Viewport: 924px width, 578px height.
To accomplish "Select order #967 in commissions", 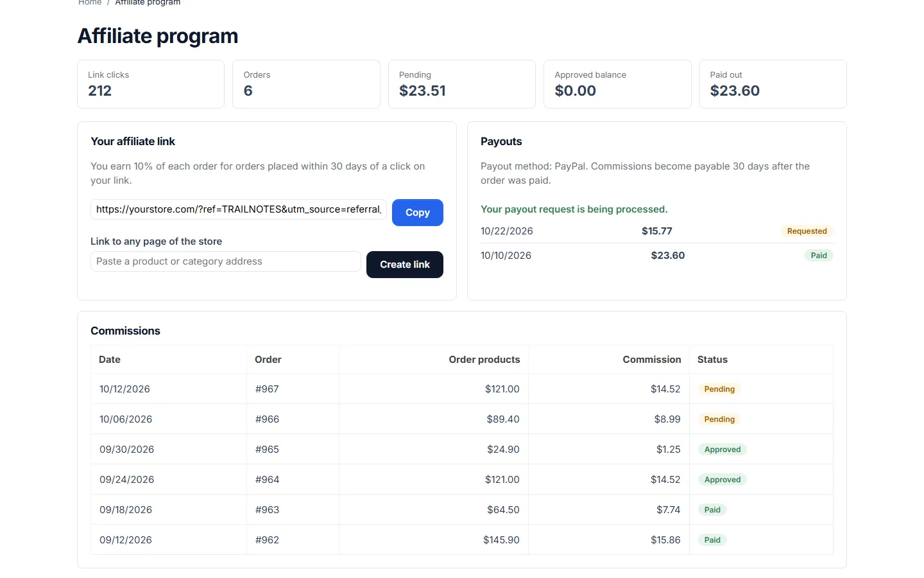I will click(267, 389).
